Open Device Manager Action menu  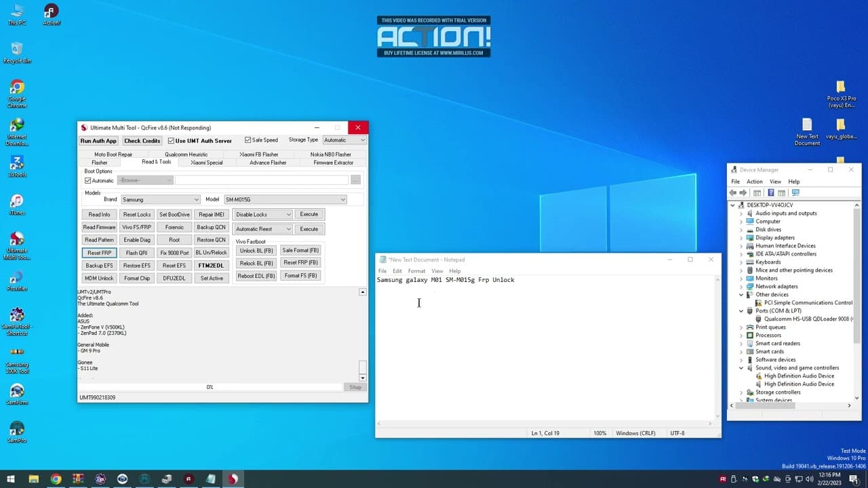coord(755,182)
